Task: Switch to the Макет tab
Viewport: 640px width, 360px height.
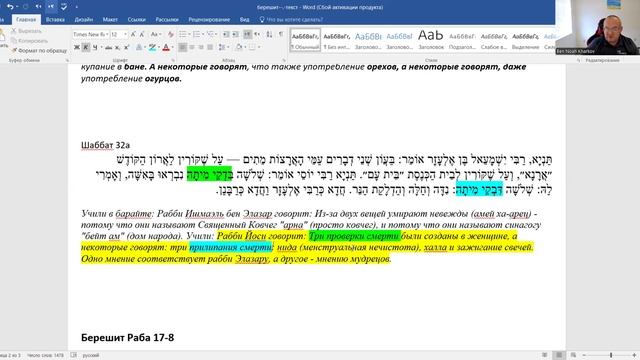Action: (110, 20)
